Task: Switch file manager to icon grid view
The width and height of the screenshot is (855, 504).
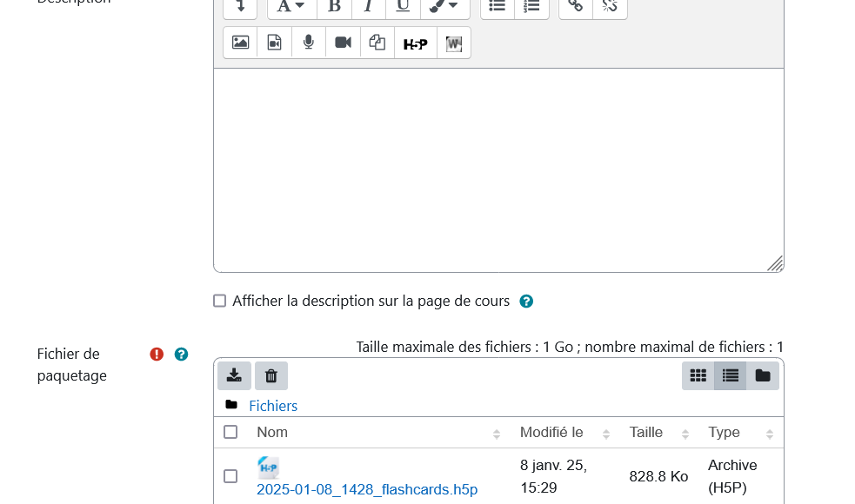Action: pos(698,375)
